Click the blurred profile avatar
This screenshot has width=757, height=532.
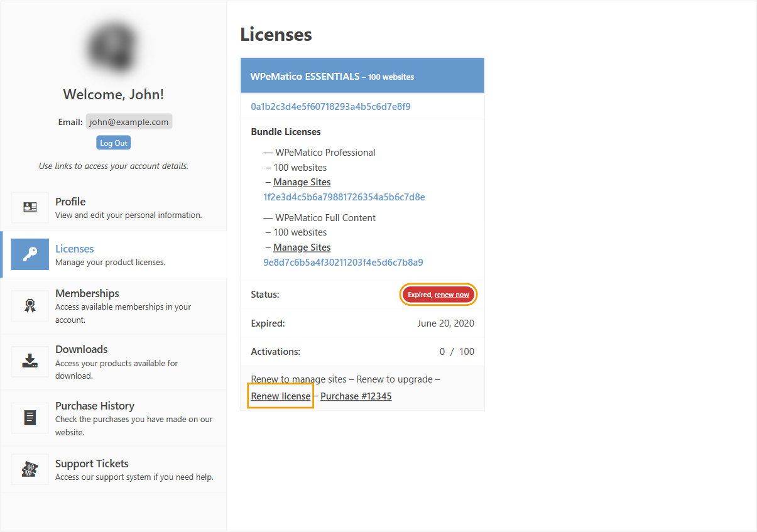(113, 48)
